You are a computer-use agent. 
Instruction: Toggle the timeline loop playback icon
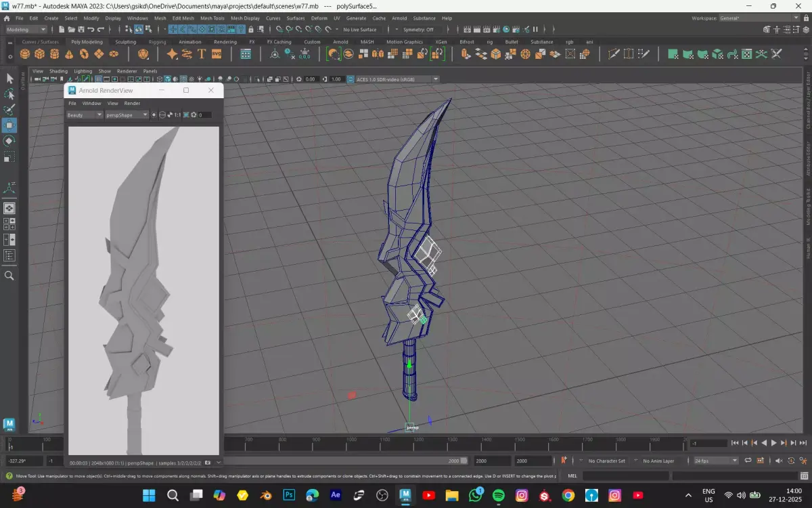point(748,461)
